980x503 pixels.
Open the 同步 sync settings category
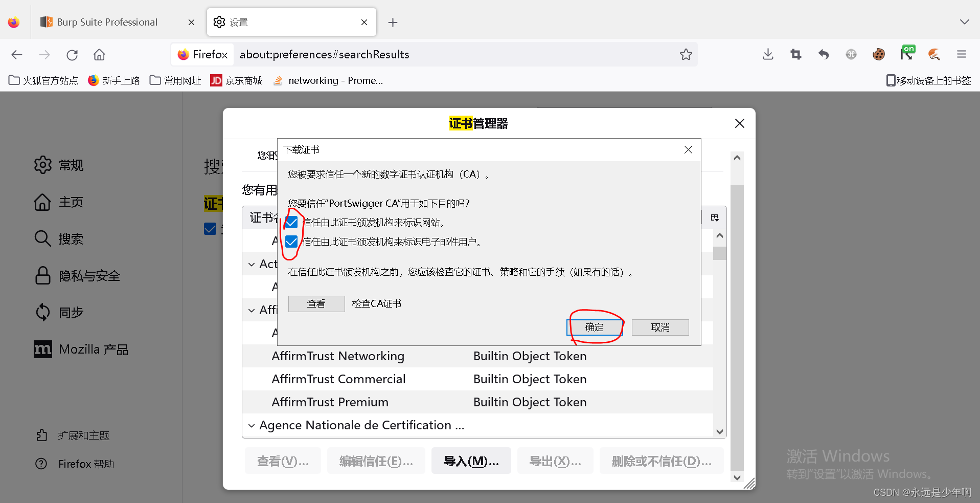[59, 312]
